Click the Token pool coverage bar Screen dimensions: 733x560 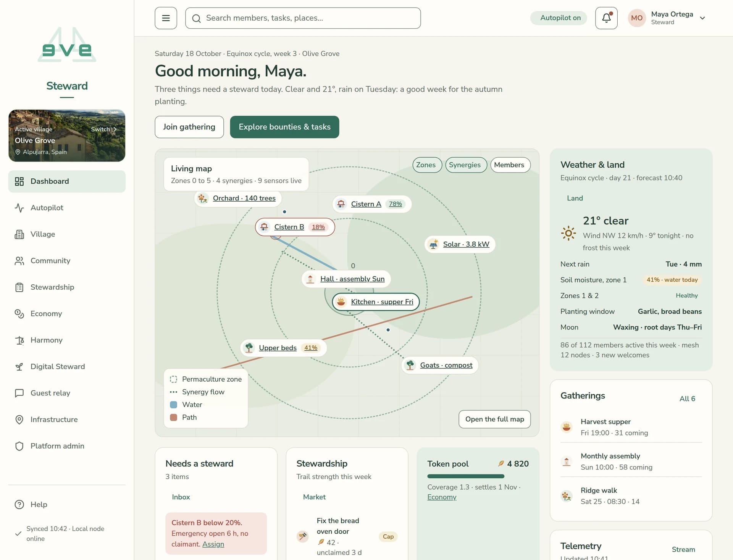point(466,476)
